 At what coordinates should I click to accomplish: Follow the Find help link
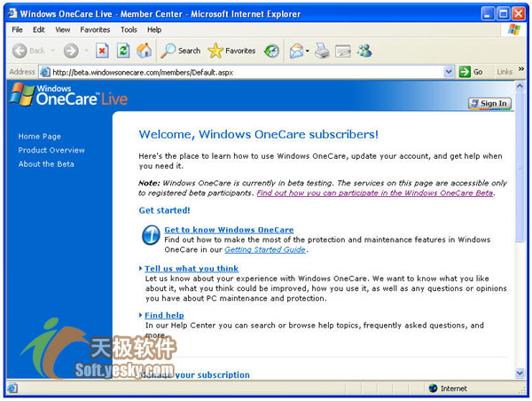coord(164,316)
